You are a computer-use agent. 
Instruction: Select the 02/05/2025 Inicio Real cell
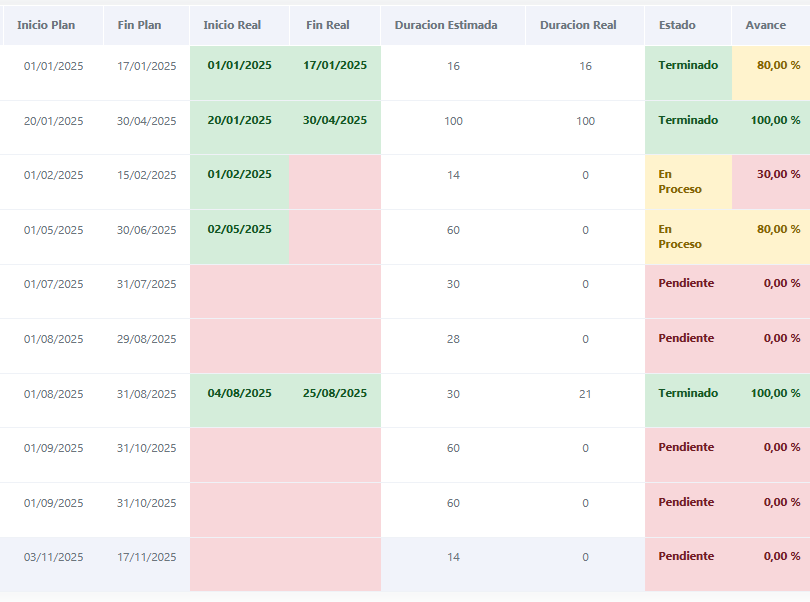coord(239,229)
